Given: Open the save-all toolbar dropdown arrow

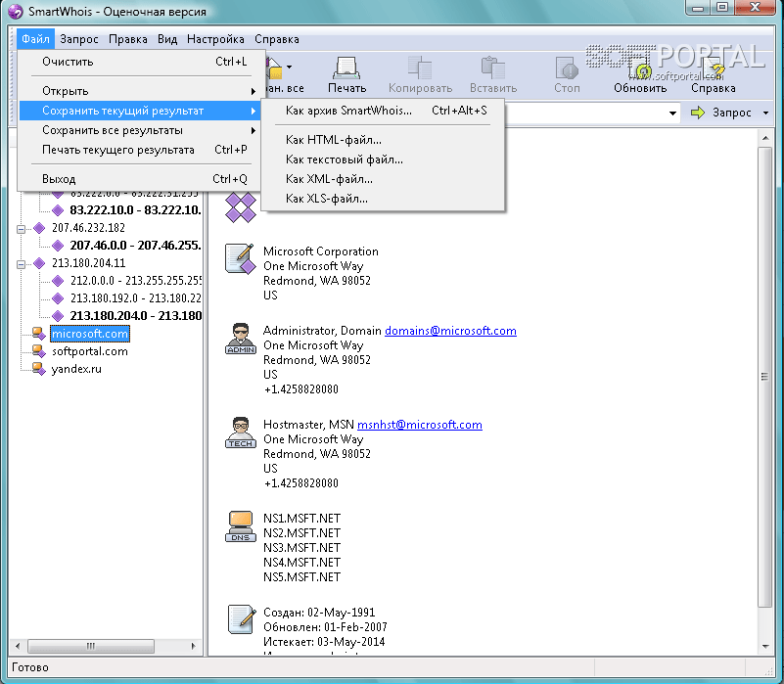Looking at the screenshot, I should pos(289,67).
